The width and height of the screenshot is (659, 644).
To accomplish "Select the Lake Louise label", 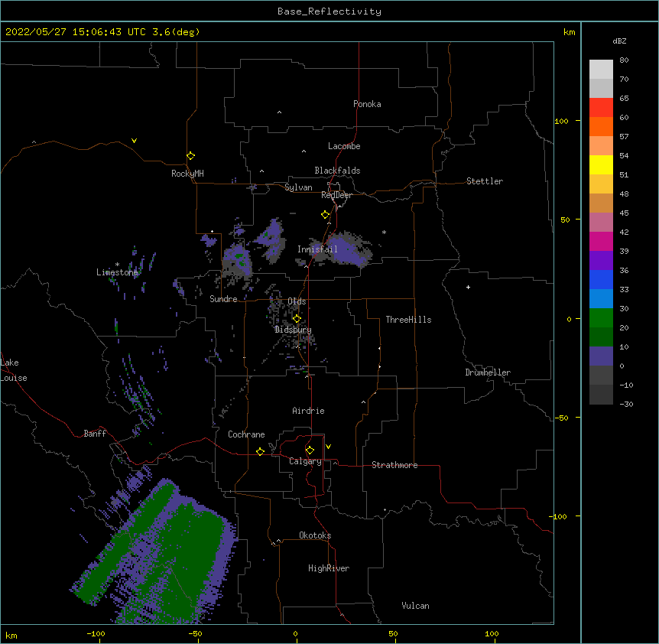I will point(14,370).
